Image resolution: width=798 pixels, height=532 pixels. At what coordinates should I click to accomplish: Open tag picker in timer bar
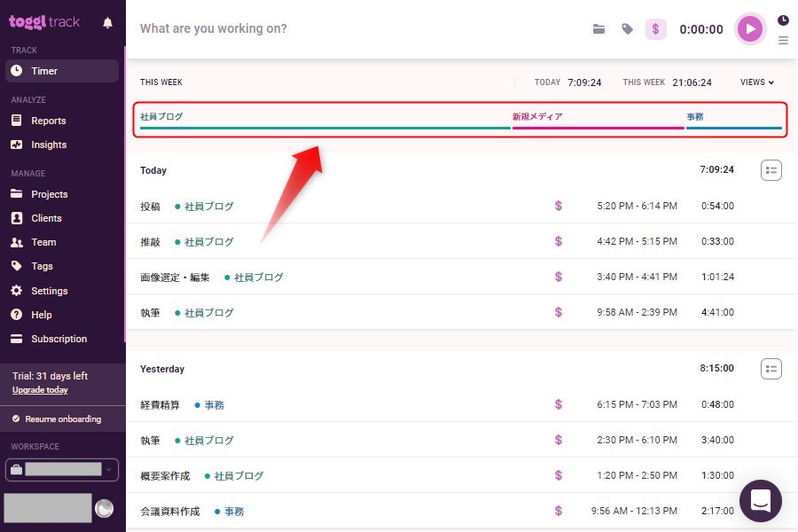(x=627, y=29)
